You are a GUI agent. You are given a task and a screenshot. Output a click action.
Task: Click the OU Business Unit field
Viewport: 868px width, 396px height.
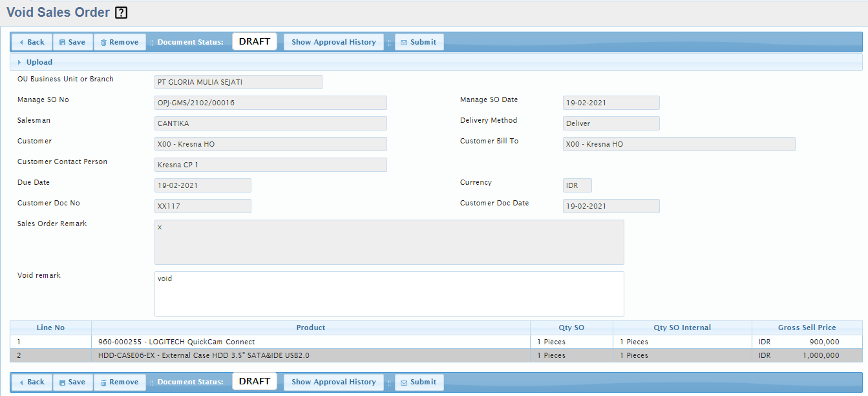click(x=238, y=82)
